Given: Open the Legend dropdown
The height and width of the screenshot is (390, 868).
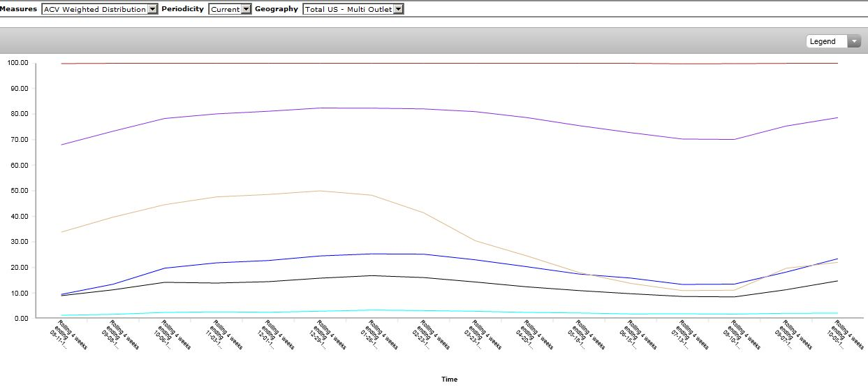Looking at the screenshot, I should coord(834,41).
